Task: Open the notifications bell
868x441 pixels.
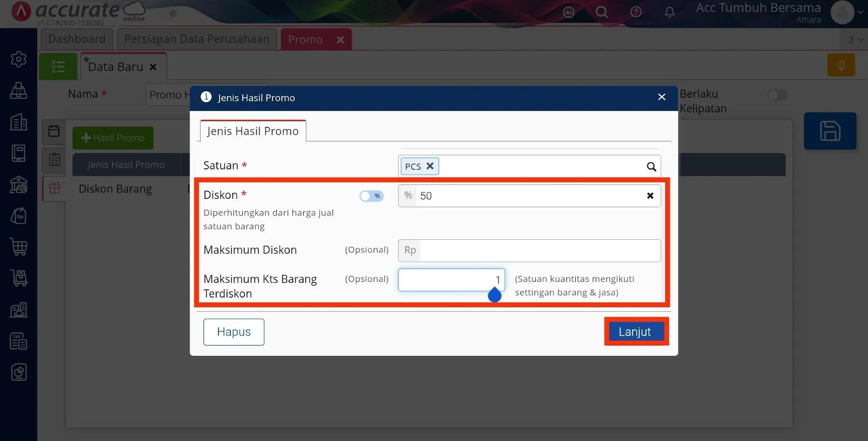Action: [670, 12]
